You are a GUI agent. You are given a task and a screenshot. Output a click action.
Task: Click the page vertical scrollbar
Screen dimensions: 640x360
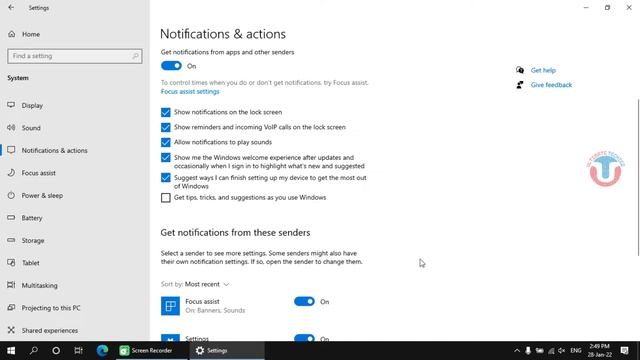(x=638, y=178)
